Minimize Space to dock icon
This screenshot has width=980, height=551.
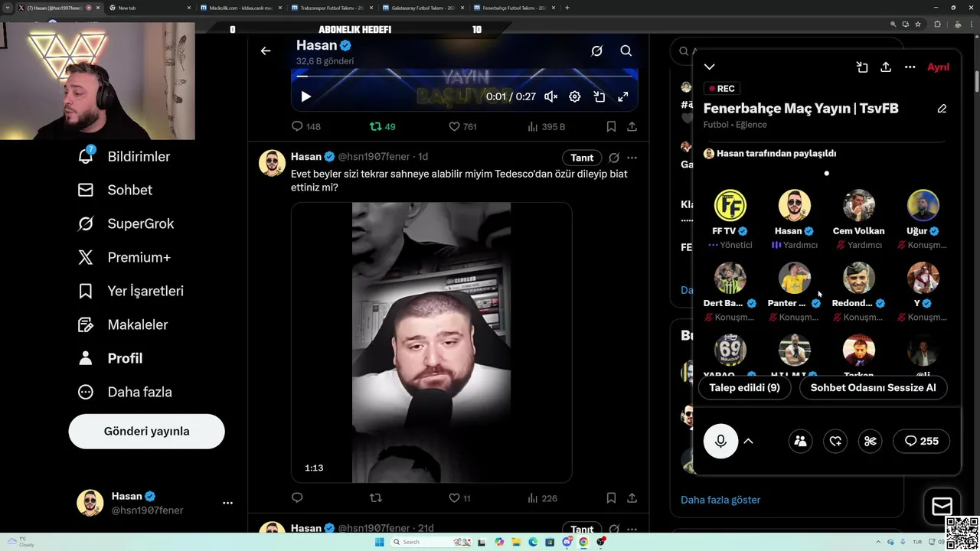(x=862, y=67)
